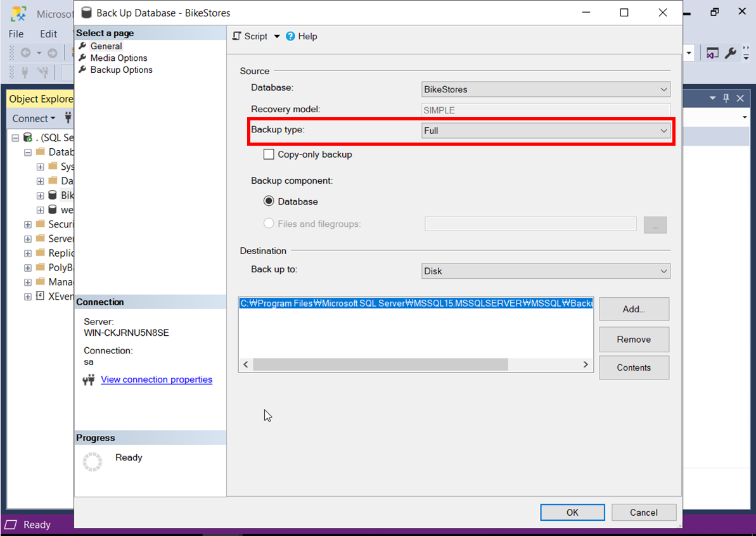Click OK to start the backup

click(572, 513)
